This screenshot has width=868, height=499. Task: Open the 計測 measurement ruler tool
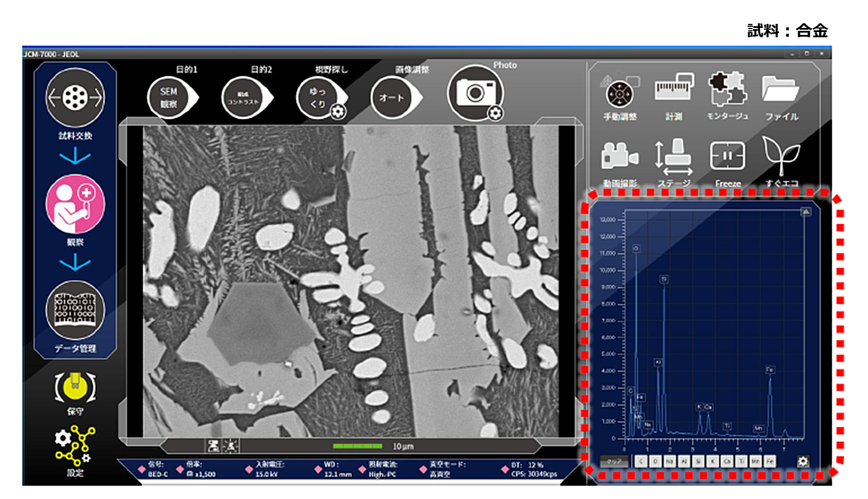674,90
